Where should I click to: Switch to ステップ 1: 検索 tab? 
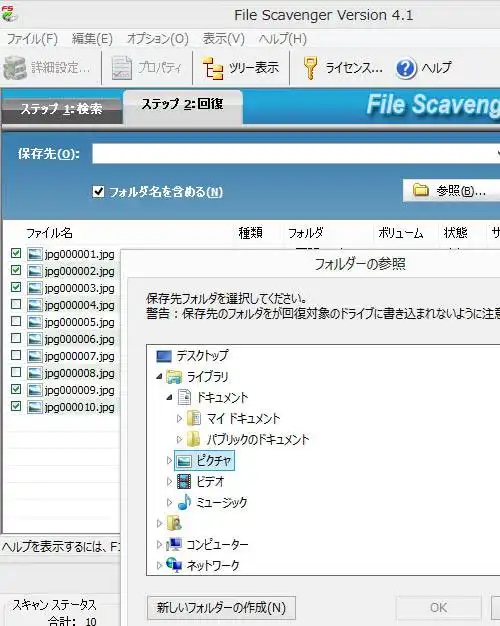[x=62, y=109]
